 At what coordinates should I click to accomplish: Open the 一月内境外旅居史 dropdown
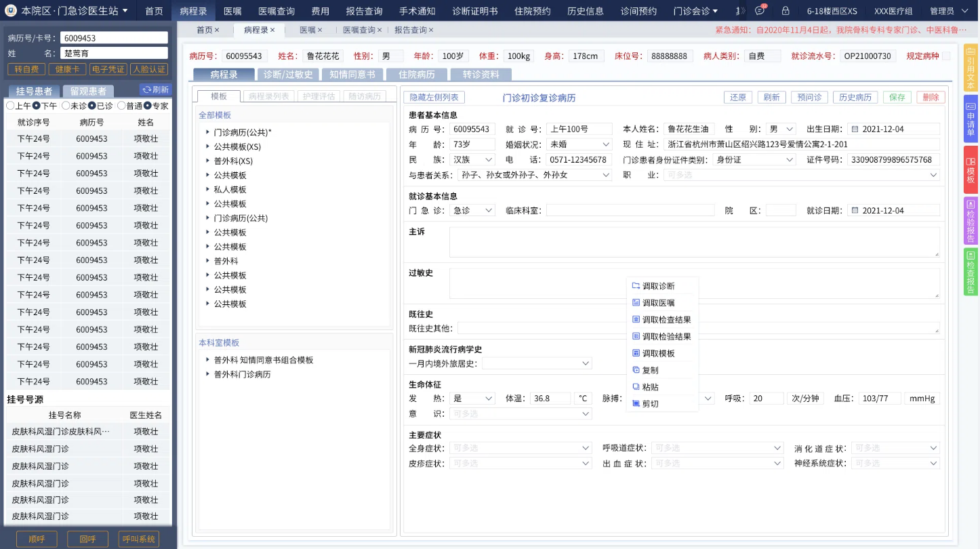(537, 363)
